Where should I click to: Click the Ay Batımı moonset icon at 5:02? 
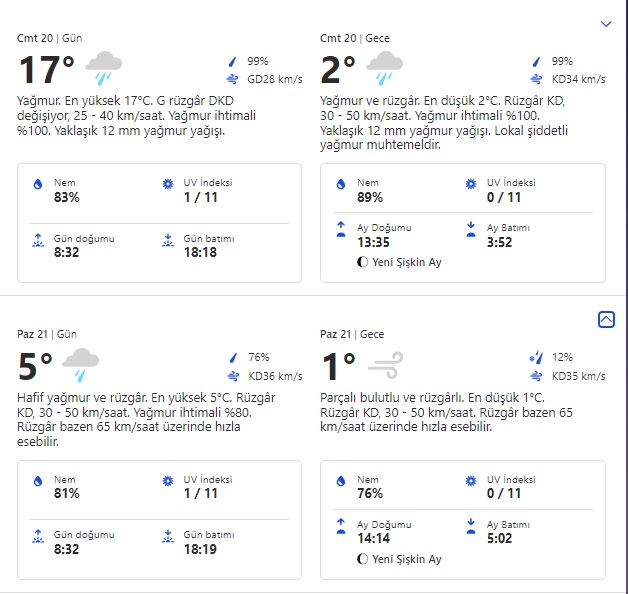(471, 525)
